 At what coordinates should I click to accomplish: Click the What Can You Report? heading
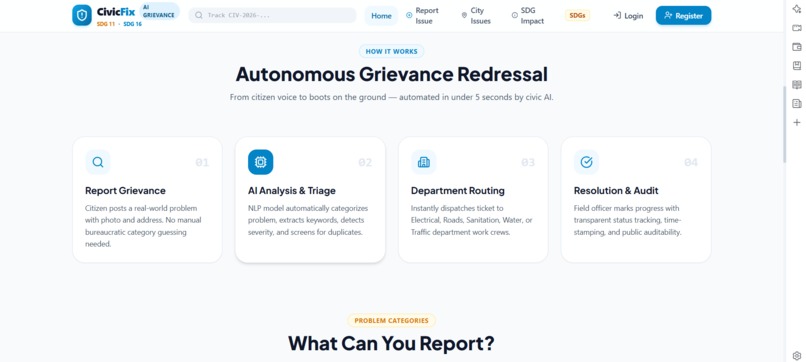(x=391, y=343)
